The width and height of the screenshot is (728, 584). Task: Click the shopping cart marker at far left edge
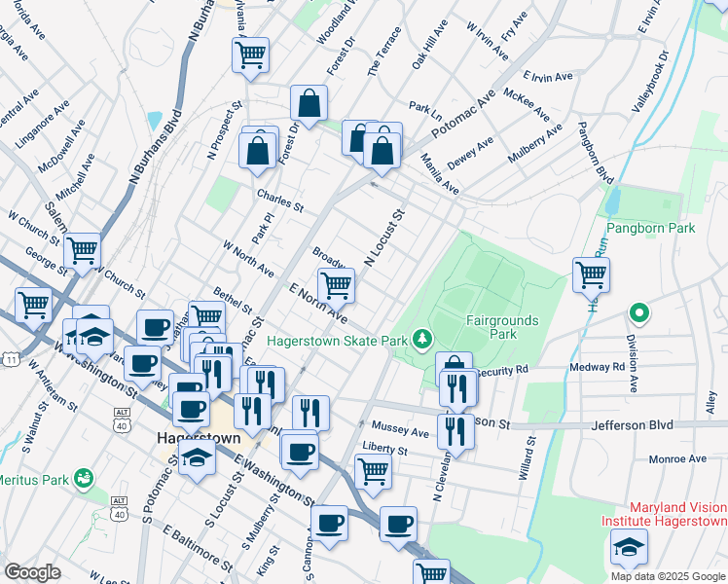click(x=33, y=304)
